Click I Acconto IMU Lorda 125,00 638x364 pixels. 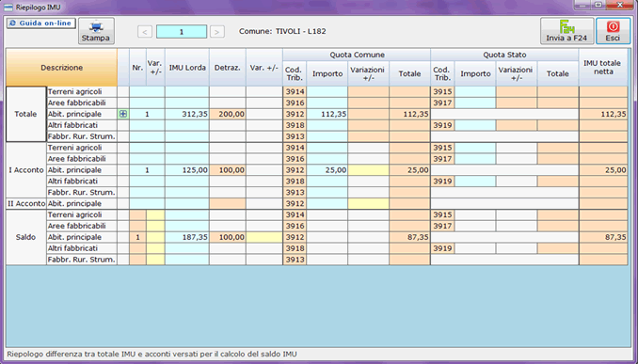187,170
